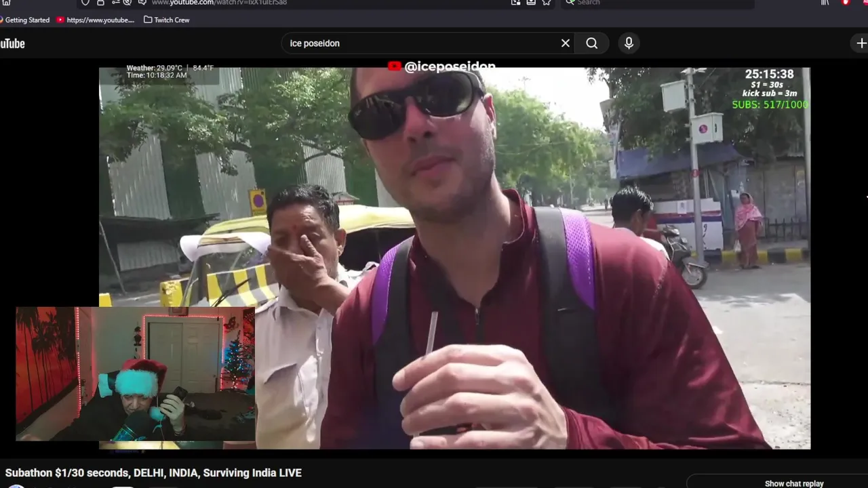The width and height of the screenshot is (868, 488).
Task: Click the video title 'Subathon $1/30 seconds, DELHI, INDIA'
Action: (153, 473)
